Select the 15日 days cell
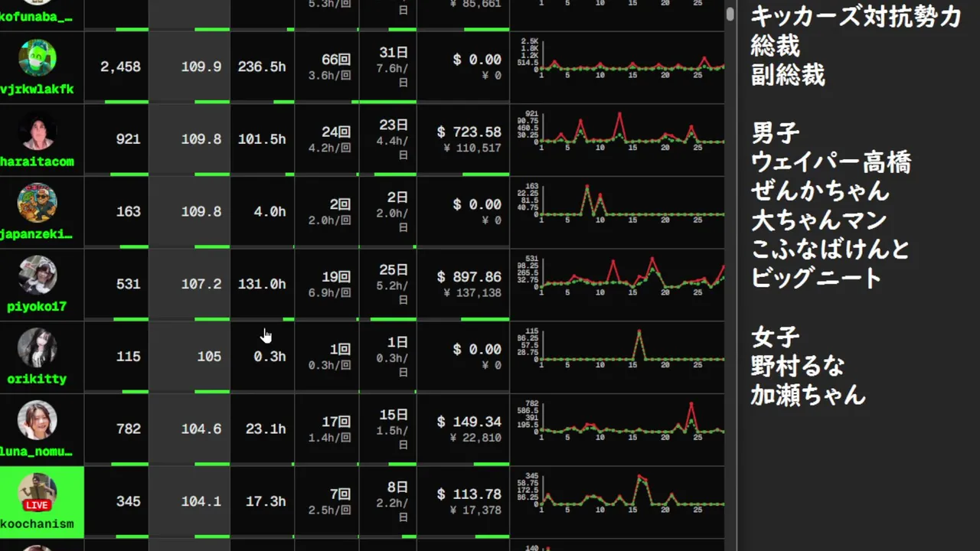 [x=388, y=429]
